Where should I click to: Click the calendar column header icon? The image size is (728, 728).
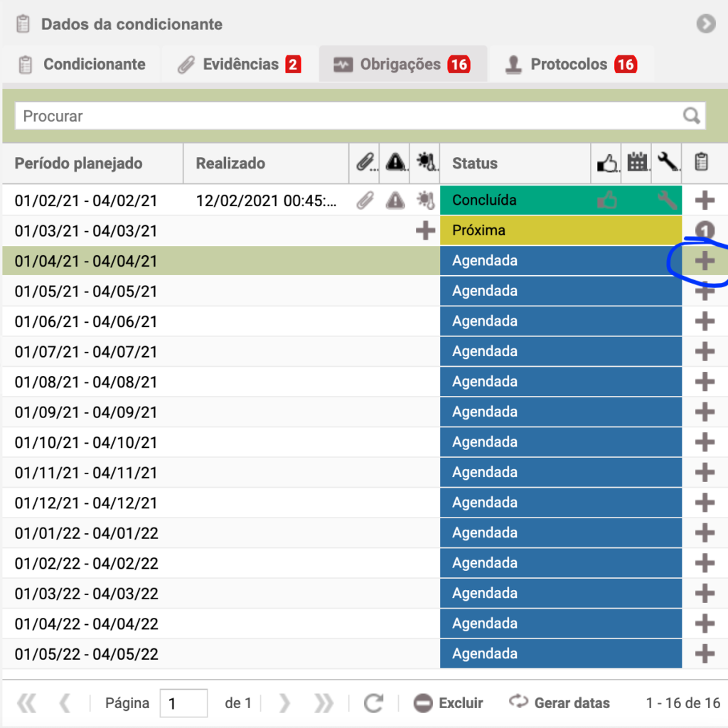point(636,163)
